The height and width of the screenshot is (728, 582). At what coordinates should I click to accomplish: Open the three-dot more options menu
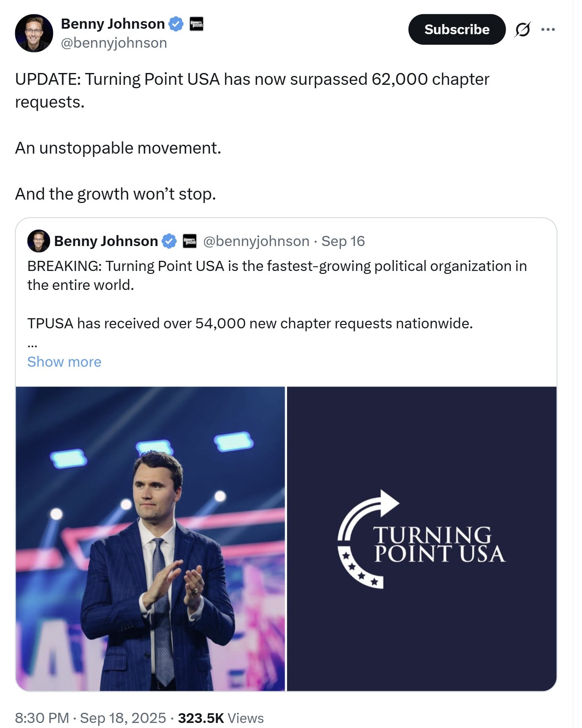[x=548, y=30]
